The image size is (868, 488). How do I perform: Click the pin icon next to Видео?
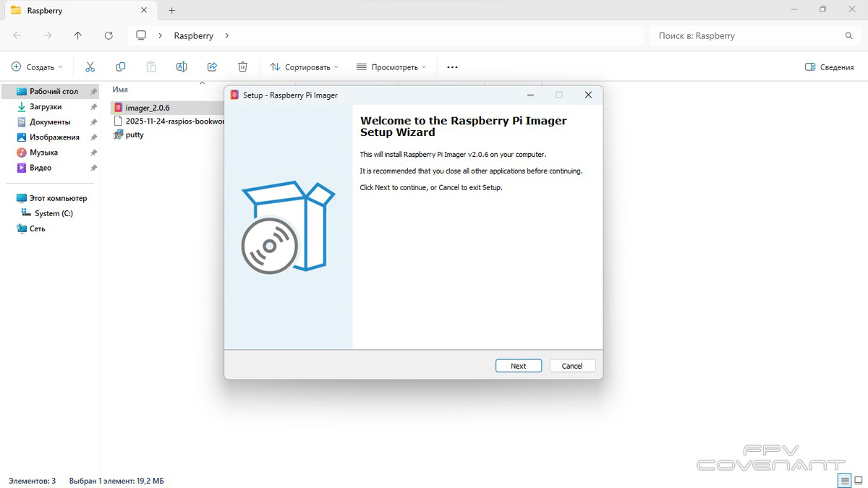pos(93,168)
